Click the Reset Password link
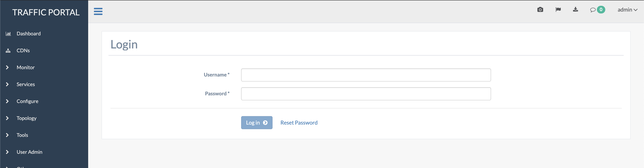 pos(299,123)
